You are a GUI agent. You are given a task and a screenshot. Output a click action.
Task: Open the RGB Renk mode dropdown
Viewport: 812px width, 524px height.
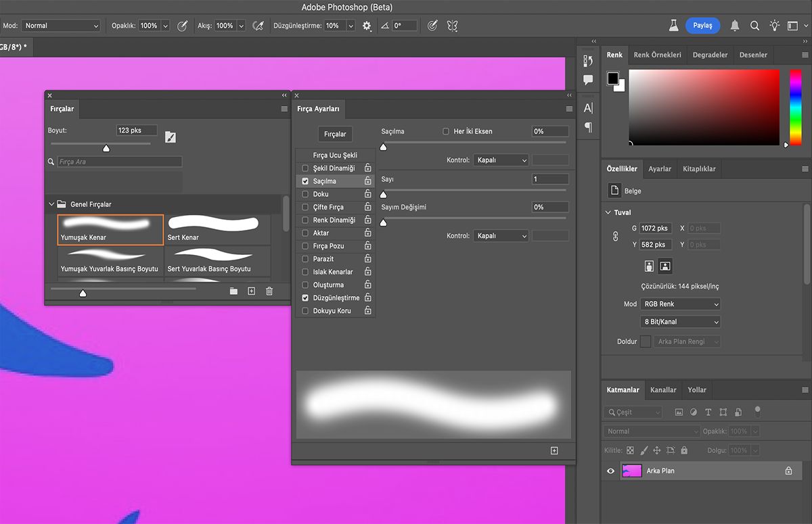(680, 304)
